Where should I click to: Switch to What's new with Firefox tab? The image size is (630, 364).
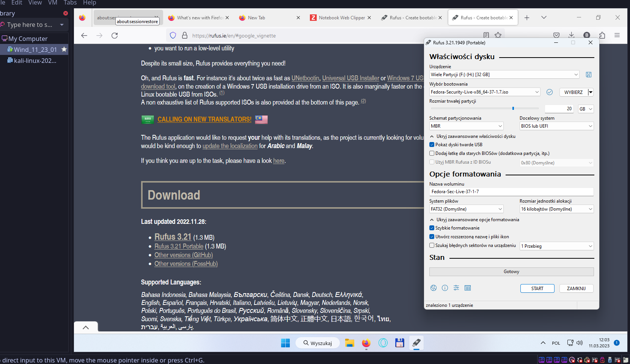coord(198,17)
